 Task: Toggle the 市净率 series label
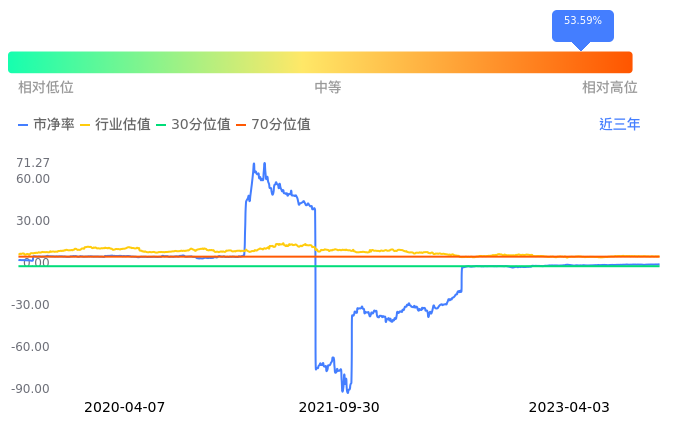54,125
